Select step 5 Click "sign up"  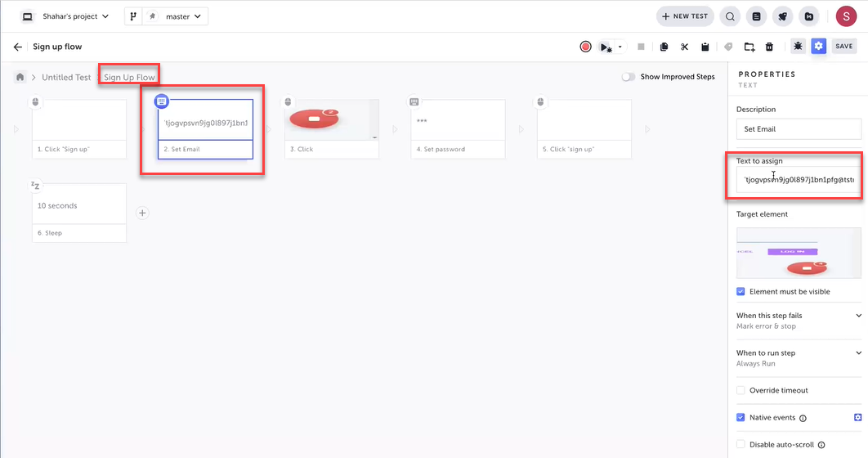click(584, 129)
